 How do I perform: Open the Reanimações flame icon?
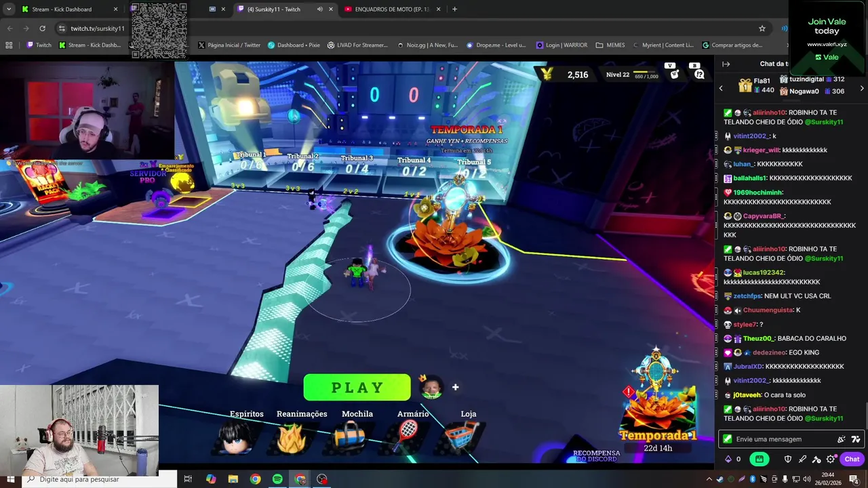[292, 438]
